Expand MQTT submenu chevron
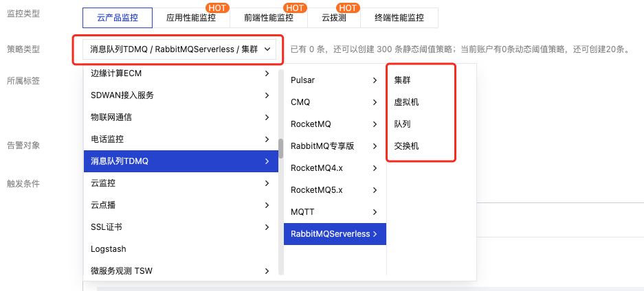Image resolution: width=644 pixels, height=291 pixels. (x=375, y=212)
